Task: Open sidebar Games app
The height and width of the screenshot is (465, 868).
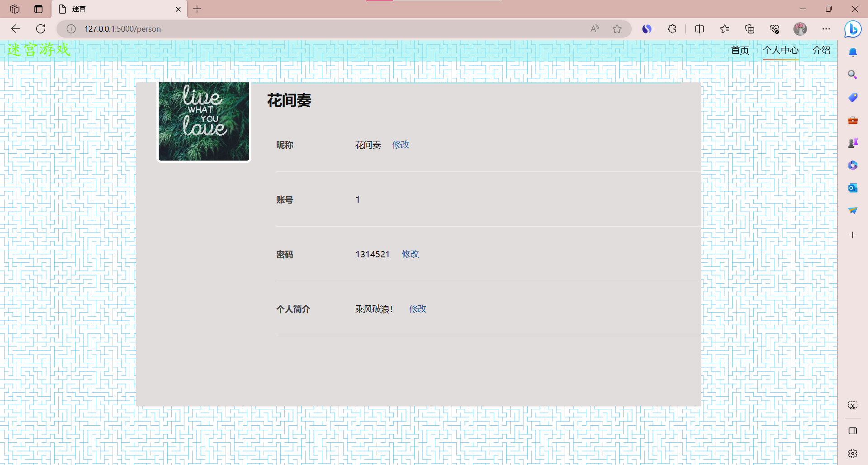Action: [853, 143]
